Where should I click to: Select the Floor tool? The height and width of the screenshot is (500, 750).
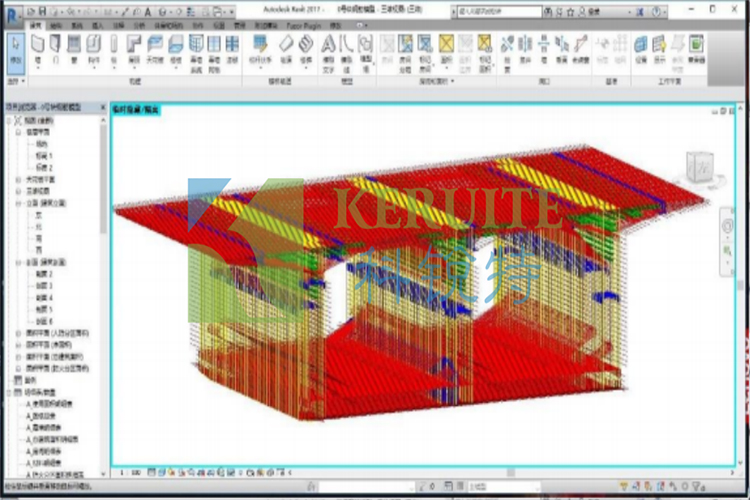[x=176, y=50]
